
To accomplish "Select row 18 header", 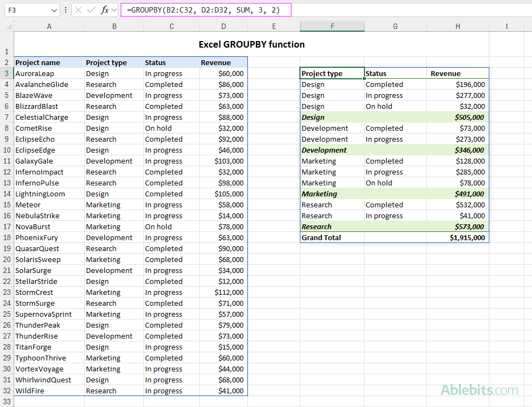I will click(x=7, y=237).
